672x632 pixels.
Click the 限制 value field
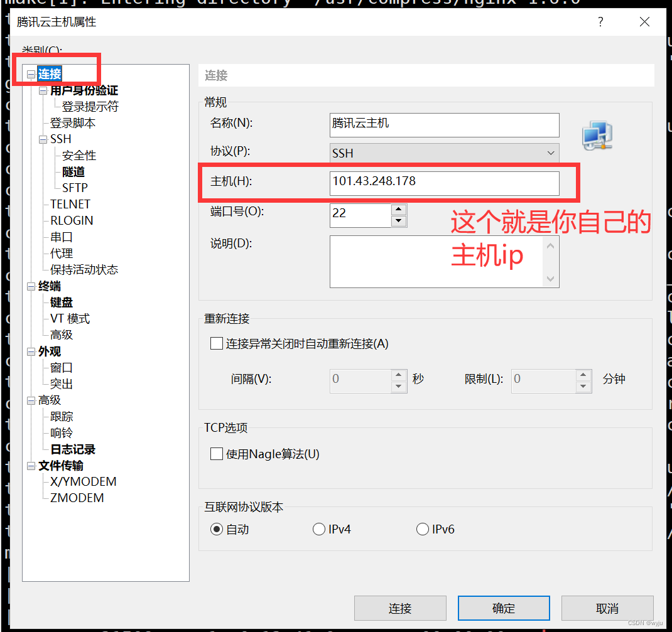point(543,381)
